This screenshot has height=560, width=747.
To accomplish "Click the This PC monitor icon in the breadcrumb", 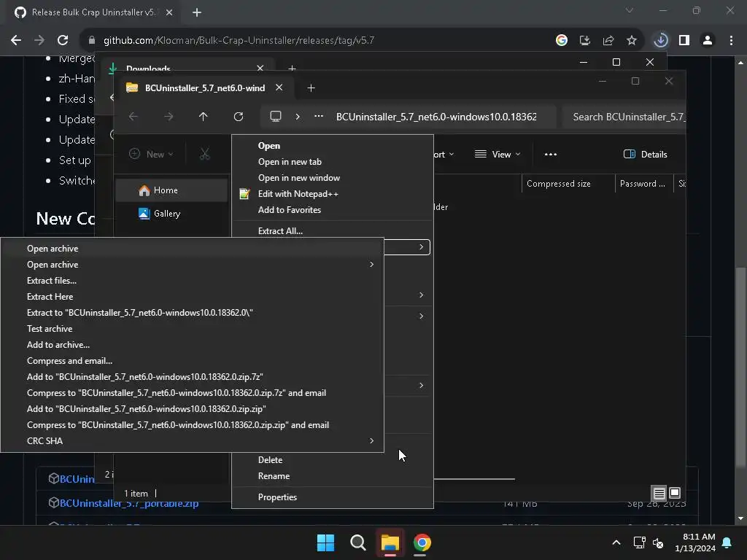I will (275, 117).
